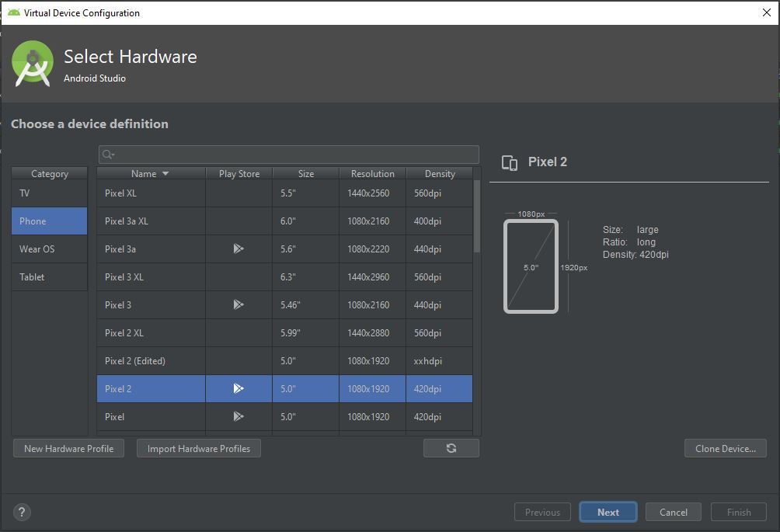The height and width of the screenshot is (532, 780).
Task: Click the 6.0" size cell
Action: (x=306, y=221)
